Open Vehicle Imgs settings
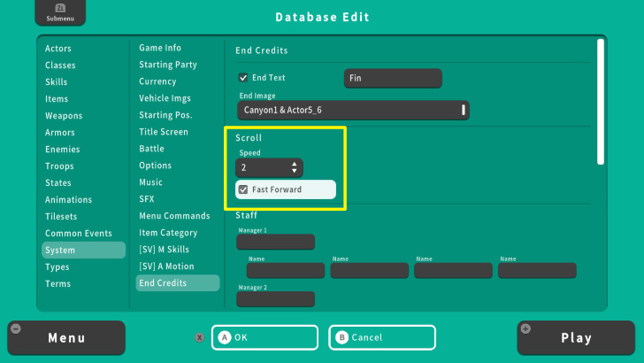This screenshot has width=644, height=363. [x=165, y=98]
